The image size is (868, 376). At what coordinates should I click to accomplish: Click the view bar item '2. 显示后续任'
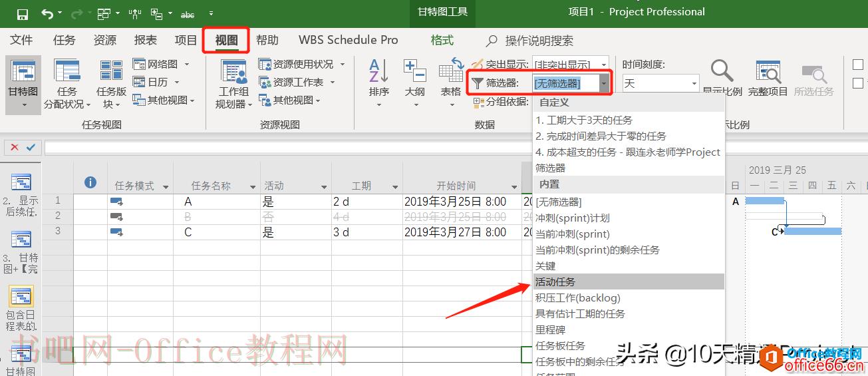21,196
